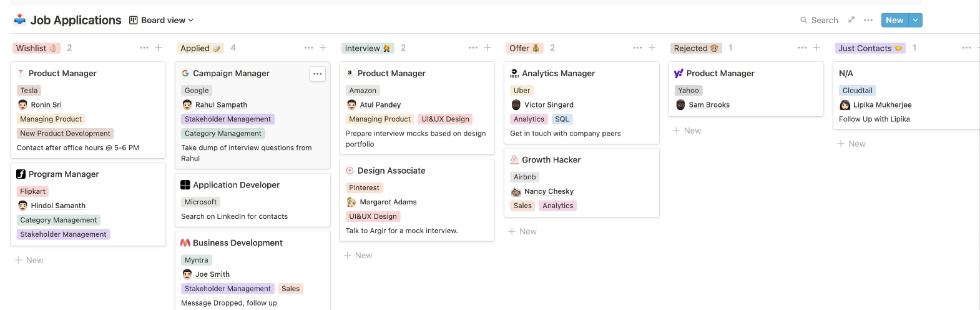Open the Design Associate card title
This screenshot has height=310, width=980.
(x=391, y=171)
